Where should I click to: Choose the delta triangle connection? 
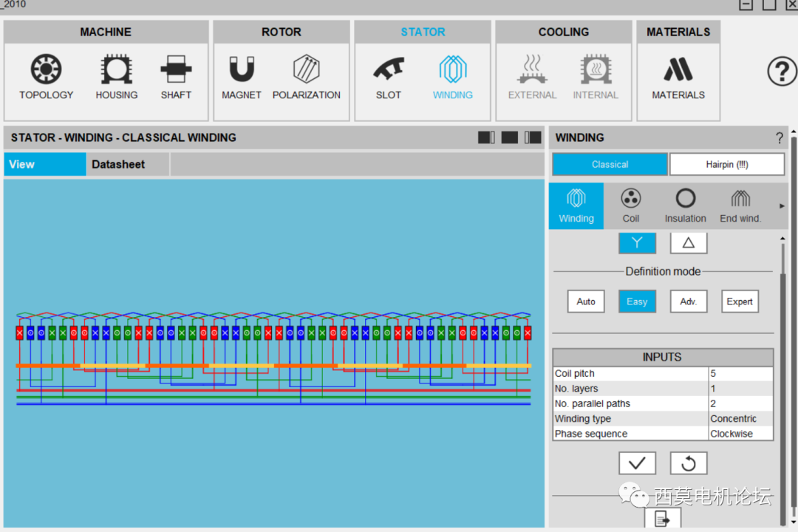click(x=689, y=243)
